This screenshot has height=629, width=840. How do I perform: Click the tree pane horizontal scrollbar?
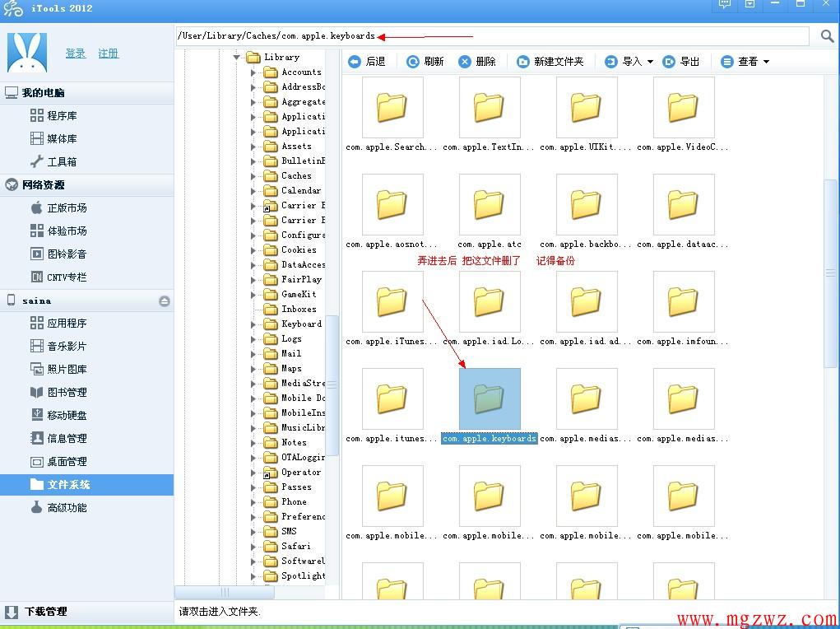pos(225,592)
